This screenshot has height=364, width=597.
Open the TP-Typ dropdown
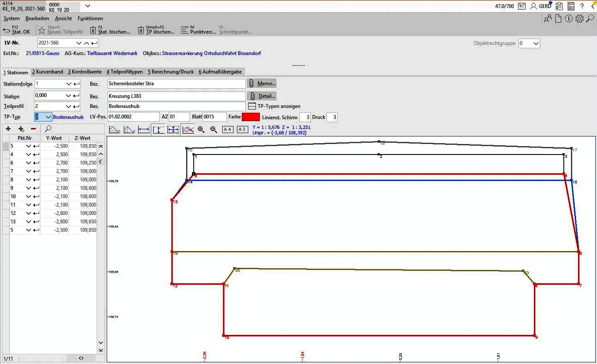click(x=48, y=117)
